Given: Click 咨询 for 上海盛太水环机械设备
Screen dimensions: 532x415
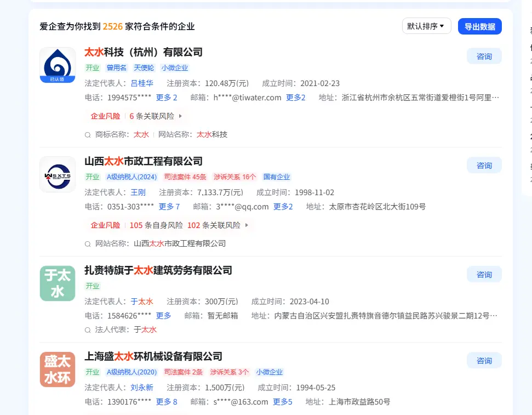Looking at the screenshot, I should (x=484, y=361).
